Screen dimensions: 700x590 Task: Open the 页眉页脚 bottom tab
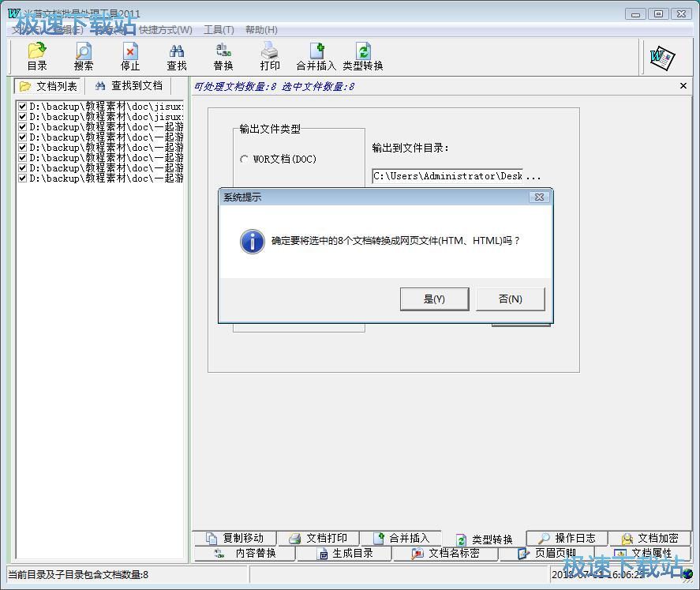tap(547, 554)
